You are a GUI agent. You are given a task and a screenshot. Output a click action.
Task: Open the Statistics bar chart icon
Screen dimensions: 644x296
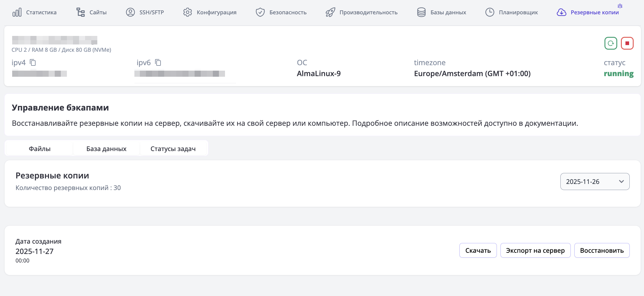click(x=17, y=12)
